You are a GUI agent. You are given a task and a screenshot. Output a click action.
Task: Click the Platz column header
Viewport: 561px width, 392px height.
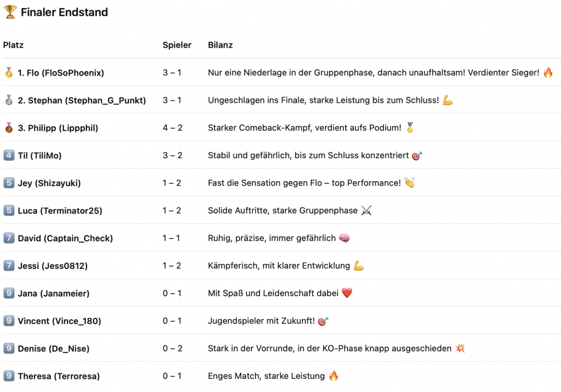[x=13, y=45]
